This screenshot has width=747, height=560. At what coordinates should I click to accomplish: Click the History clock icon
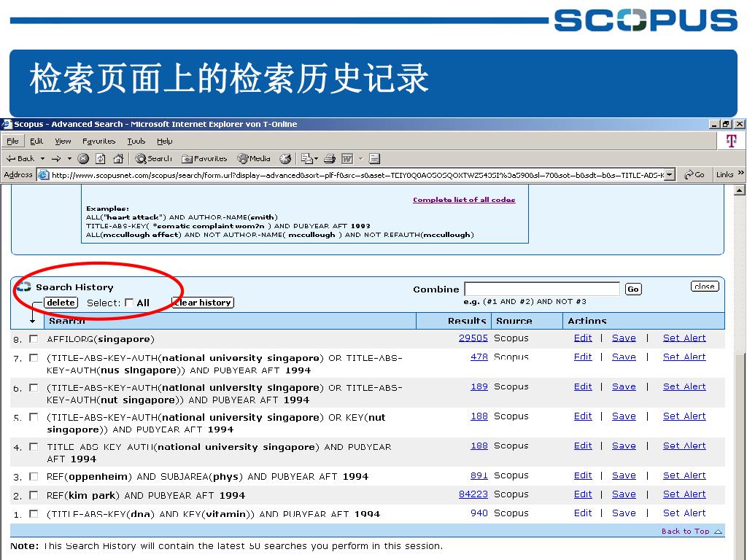(285, 158)
